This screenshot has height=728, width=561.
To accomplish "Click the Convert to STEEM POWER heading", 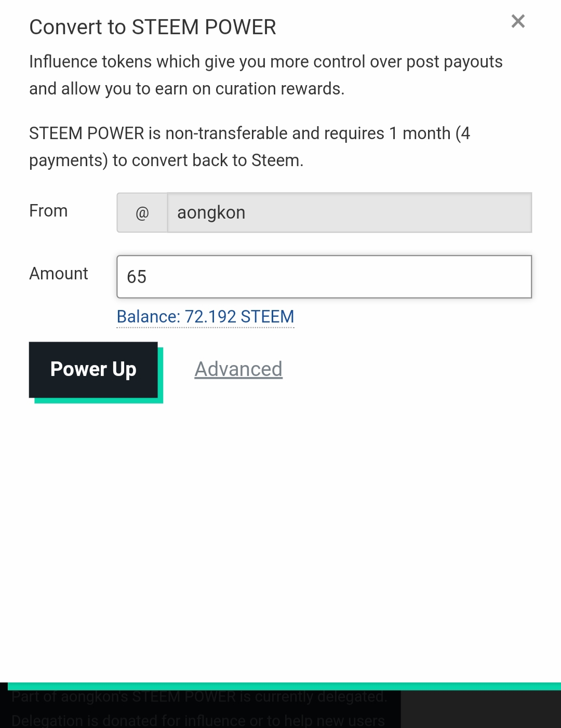I will 152,27.
